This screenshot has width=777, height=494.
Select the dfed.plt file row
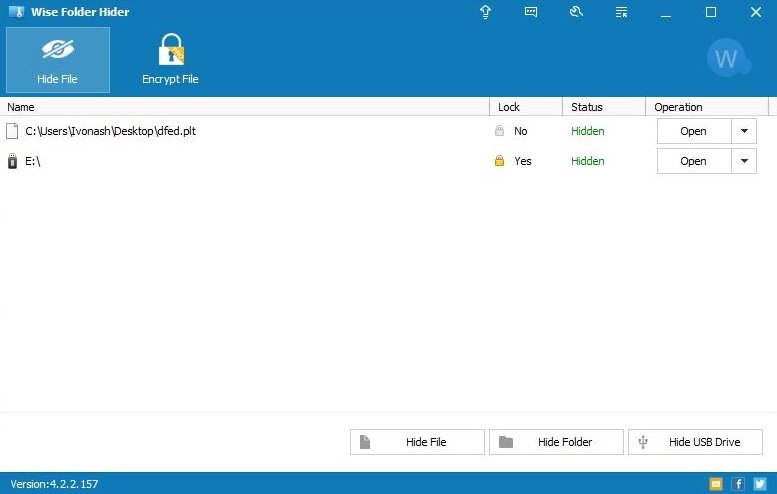(x=384, y=131)
